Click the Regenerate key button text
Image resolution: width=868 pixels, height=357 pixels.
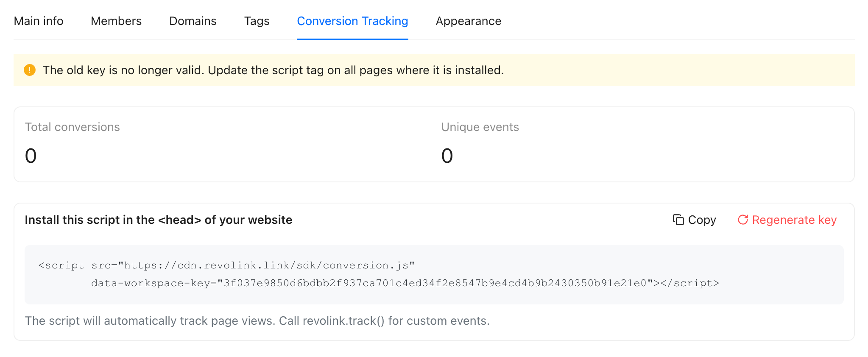coord(794,220)
